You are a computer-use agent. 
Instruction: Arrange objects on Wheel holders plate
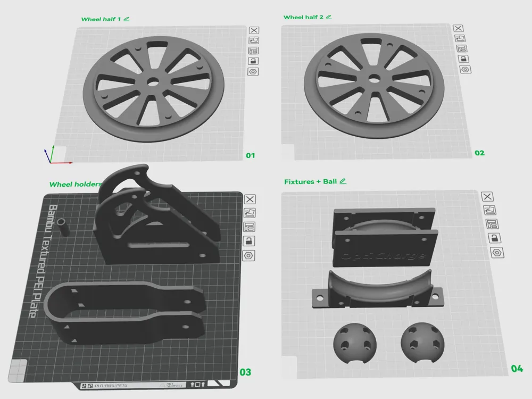click(249, 227)
